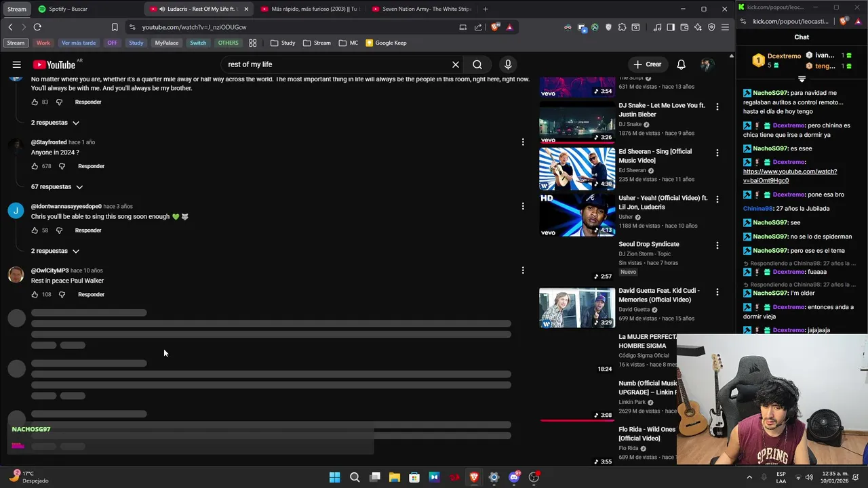
Task: Like the Stayfrosted comment with 678 likes
Action: (x=35, y=166)
